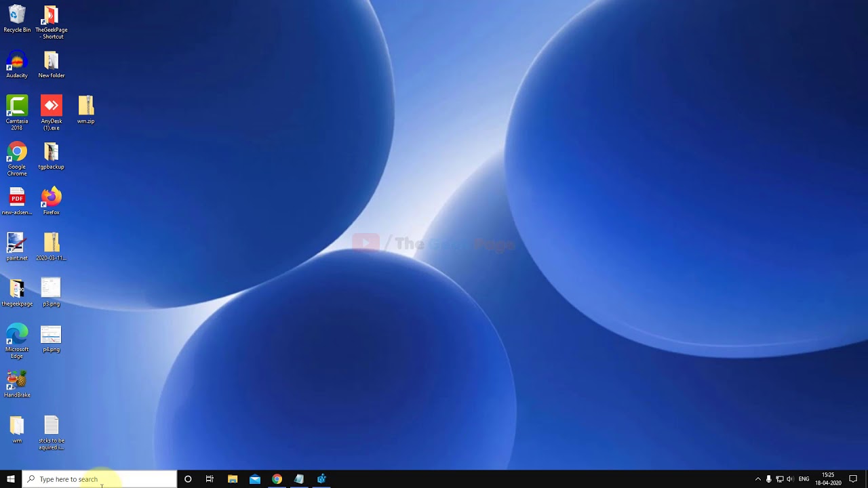Open Task View on the taskbar

point(210,479)
